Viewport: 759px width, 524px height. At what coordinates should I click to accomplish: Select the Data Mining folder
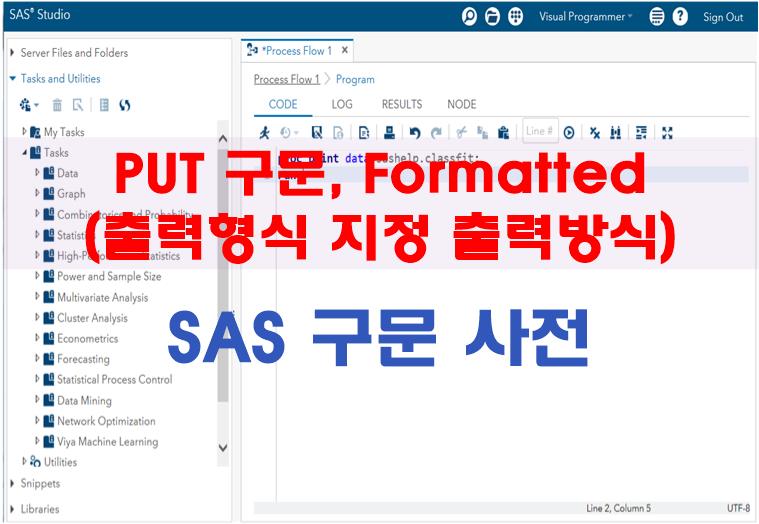84,400
